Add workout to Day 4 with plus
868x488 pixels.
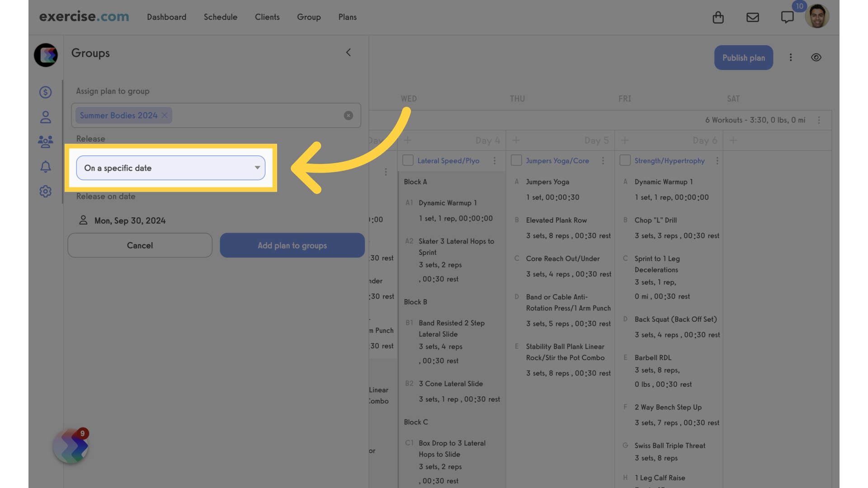pos(407,141)
